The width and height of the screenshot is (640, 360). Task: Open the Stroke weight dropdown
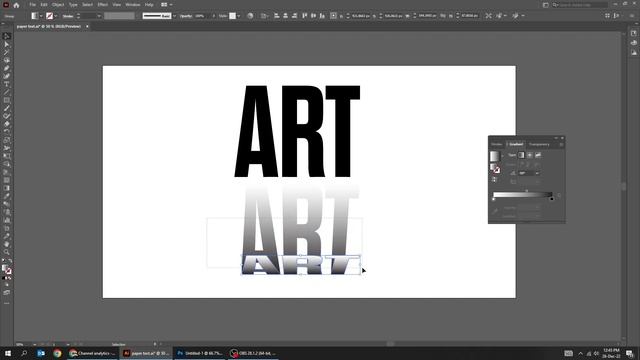(x=99, y=16)
